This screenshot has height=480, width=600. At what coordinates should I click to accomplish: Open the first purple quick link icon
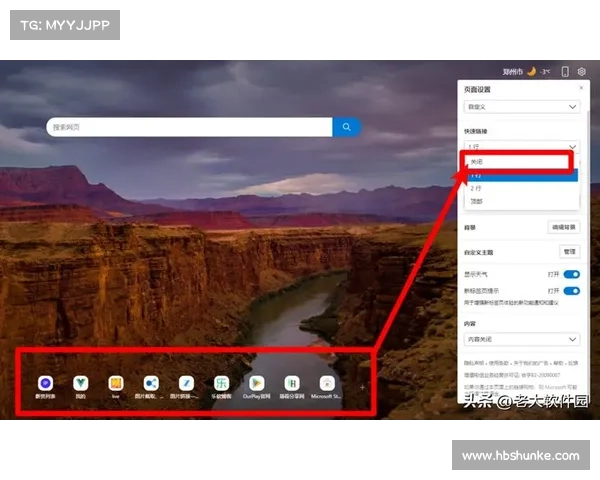[46, 383]
